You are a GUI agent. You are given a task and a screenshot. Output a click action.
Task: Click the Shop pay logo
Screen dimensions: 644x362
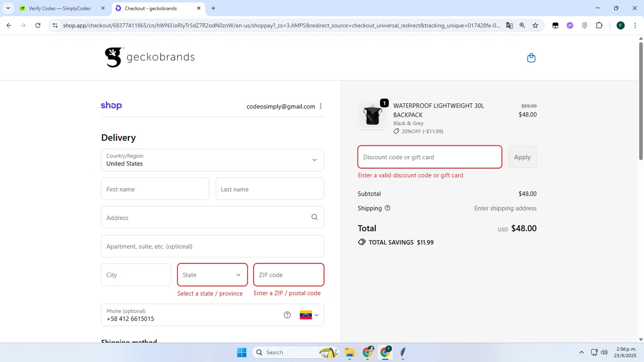coord(111,106)
